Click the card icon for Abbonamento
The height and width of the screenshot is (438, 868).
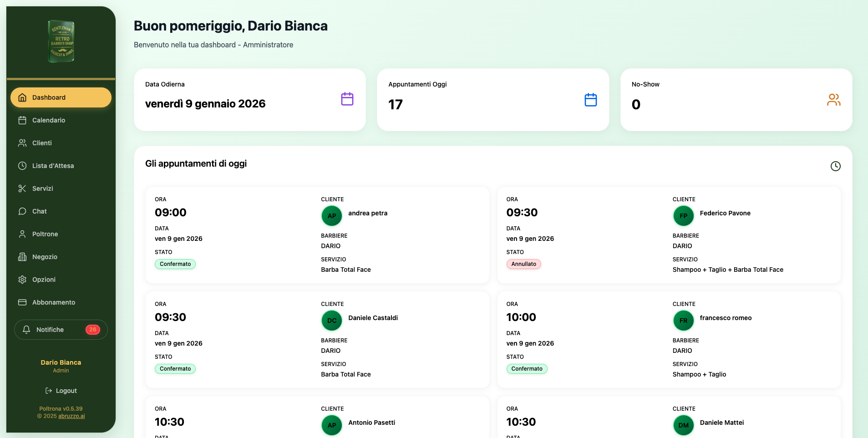point(22,302)
